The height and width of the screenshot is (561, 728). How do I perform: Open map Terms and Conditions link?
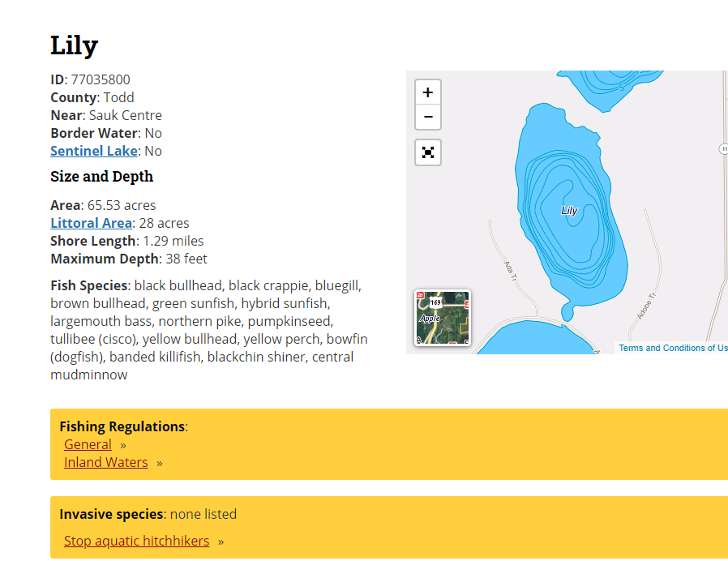point(672,348)
